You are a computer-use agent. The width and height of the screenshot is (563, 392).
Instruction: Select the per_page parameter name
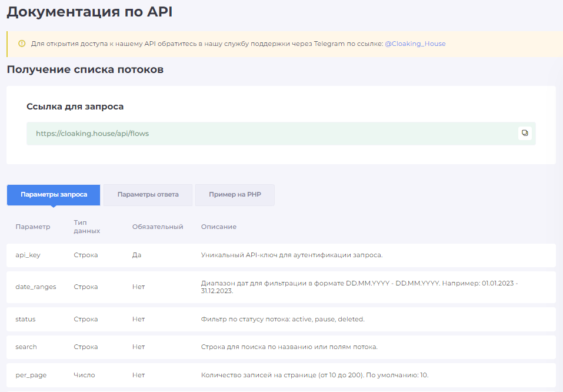pyautogui.click(x=31, y=375)
